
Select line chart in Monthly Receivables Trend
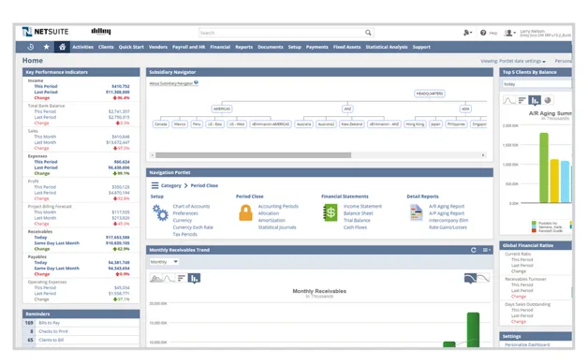point(169,278)
